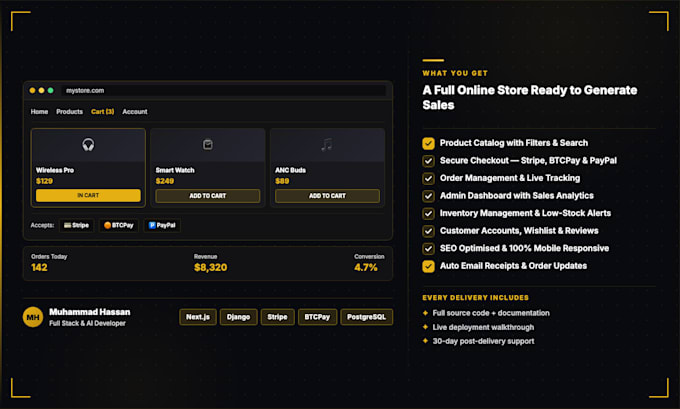The width and height of the screenshot is (680, 409).
Task: Click the Wireless Pro product name
Action: (x=55, y=170)
